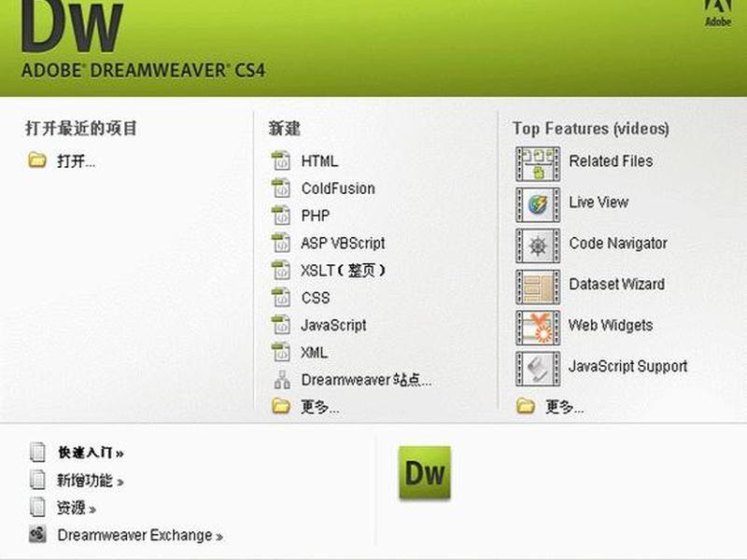Click the ASP VBScript document icon
Viewport: 747px width, 560px height.
click(x=281, y=243)
